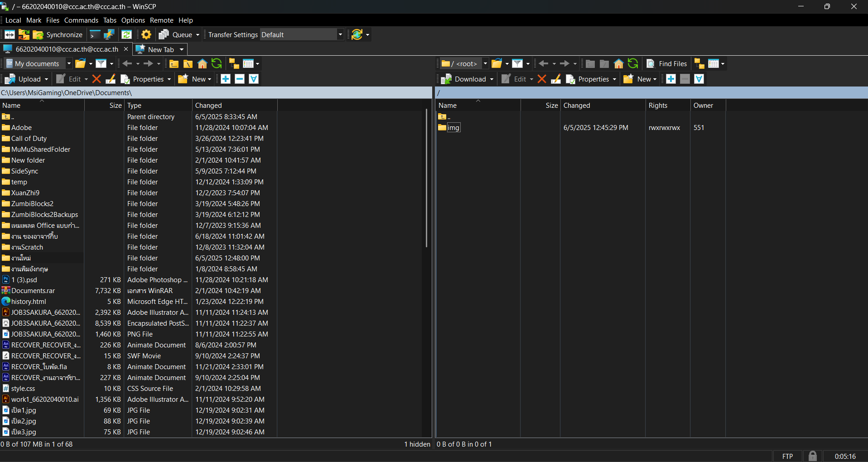868x462 pixels.
Task: Open the Mark menu
Action: (34, 20)
